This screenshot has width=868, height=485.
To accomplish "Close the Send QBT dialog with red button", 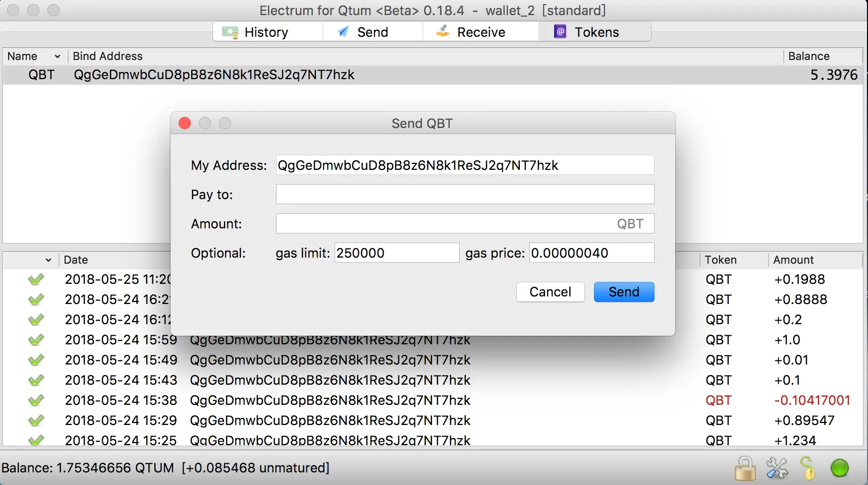I will coord(185,123).
